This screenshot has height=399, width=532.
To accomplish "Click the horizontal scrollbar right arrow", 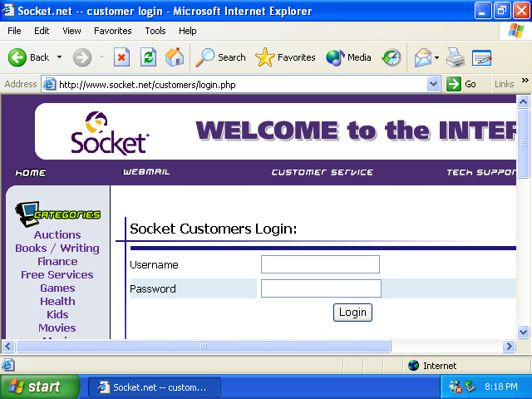I will [x=509, y=347].
